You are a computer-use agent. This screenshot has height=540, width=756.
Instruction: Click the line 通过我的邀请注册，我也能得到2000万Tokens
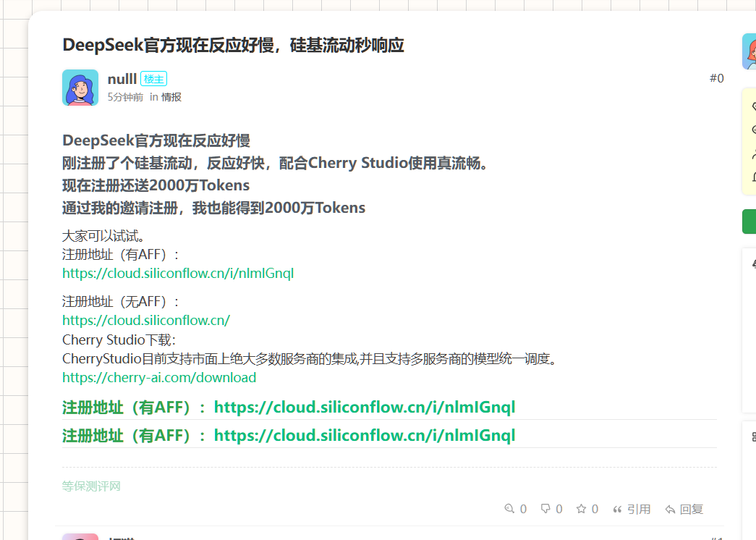[213, 208]
